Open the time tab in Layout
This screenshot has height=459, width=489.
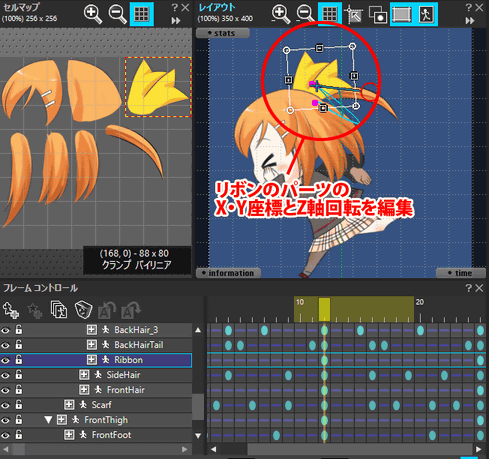[460, 273]
